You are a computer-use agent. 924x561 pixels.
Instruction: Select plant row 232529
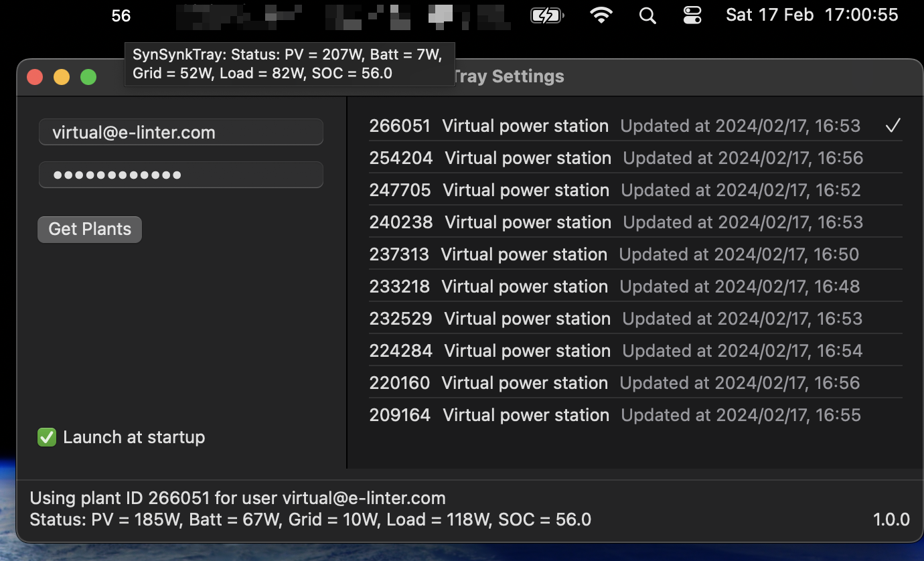click(635, 319)
